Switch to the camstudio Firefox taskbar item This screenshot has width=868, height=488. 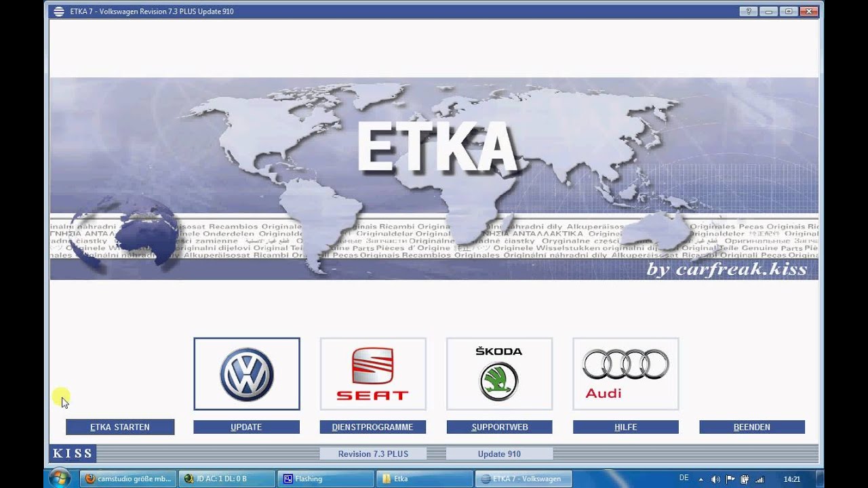tap(128, 479)
